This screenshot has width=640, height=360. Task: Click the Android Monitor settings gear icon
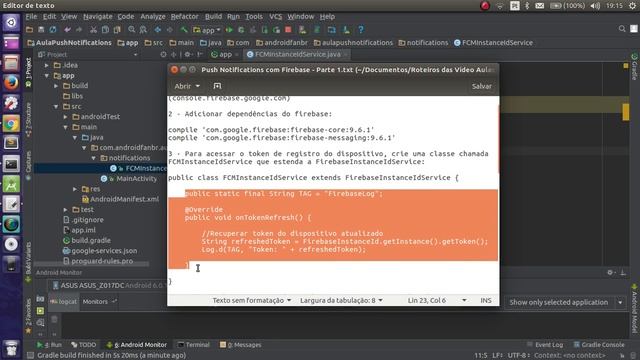[x=610, y=272]
